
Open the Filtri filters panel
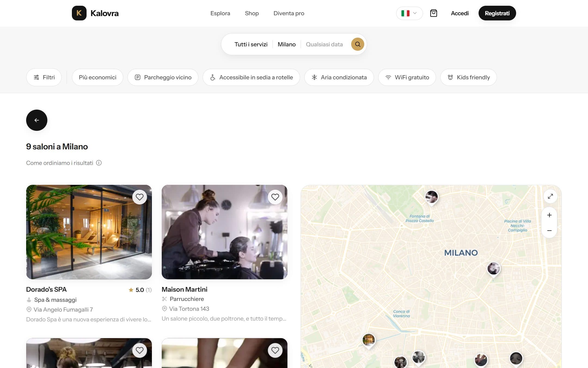[44, 77]
